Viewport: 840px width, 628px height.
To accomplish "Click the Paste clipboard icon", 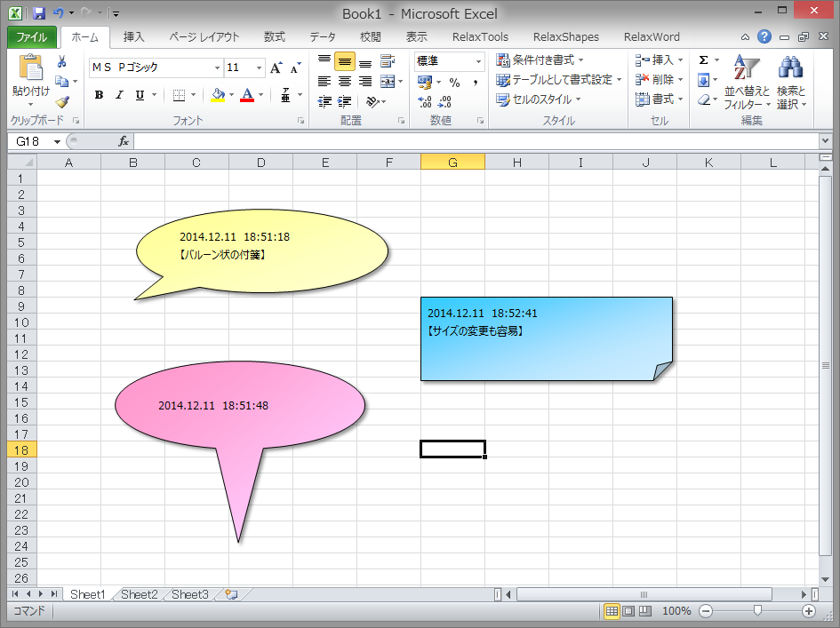I will (x=30, y=68).
